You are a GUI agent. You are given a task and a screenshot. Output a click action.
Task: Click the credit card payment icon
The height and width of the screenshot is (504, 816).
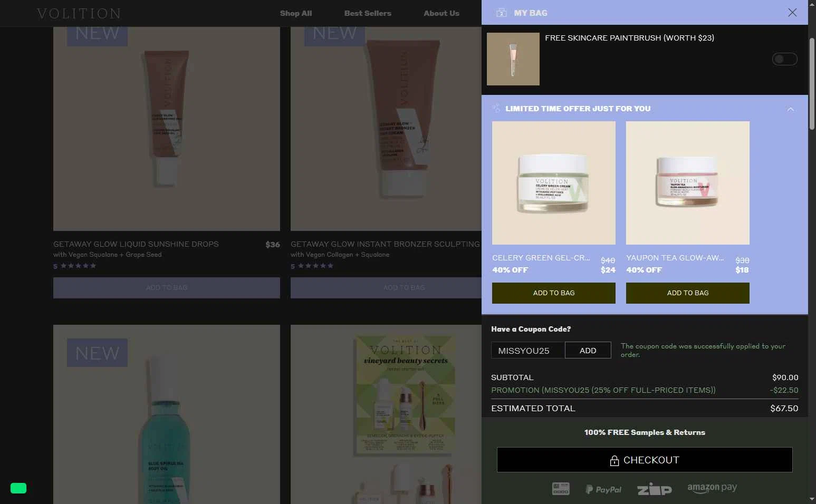pos(560,489)
